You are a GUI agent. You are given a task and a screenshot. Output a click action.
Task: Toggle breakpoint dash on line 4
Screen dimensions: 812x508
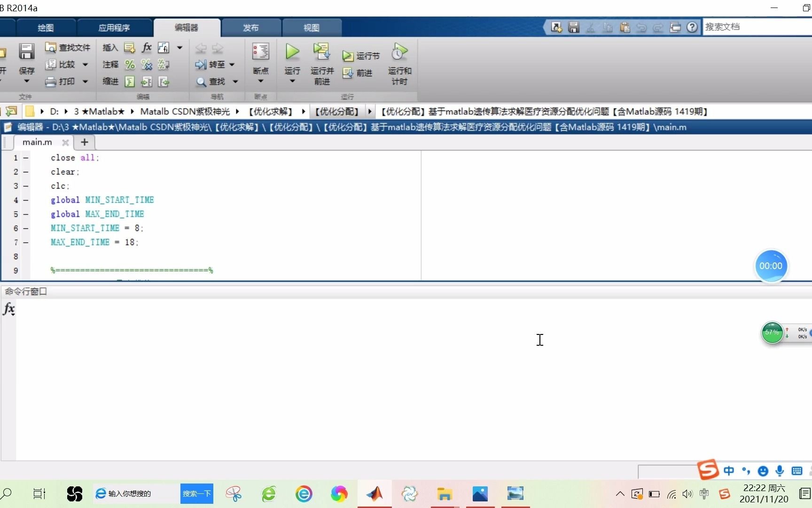[x=26, y=200]
